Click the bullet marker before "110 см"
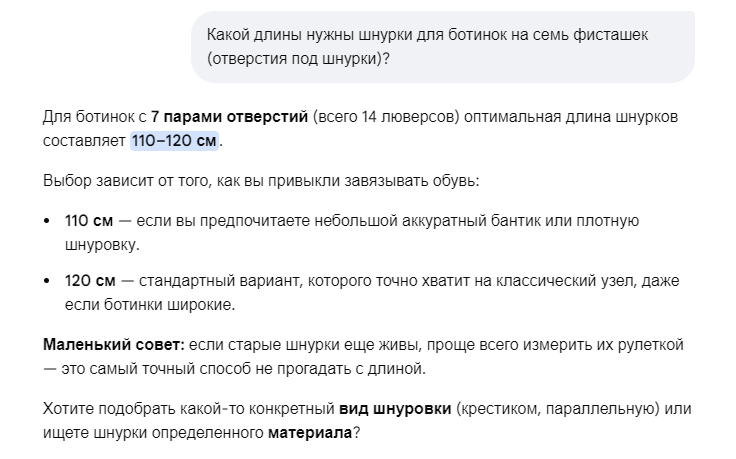 pos(46,221)
